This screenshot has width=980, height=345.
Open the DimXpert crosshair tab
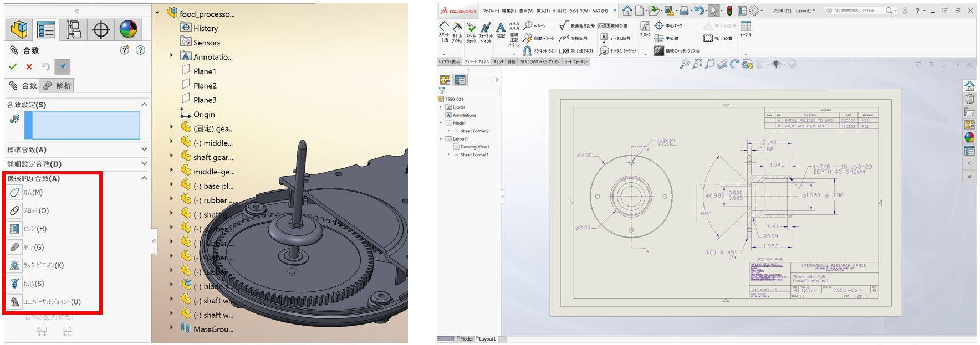(x=101, y=29)
